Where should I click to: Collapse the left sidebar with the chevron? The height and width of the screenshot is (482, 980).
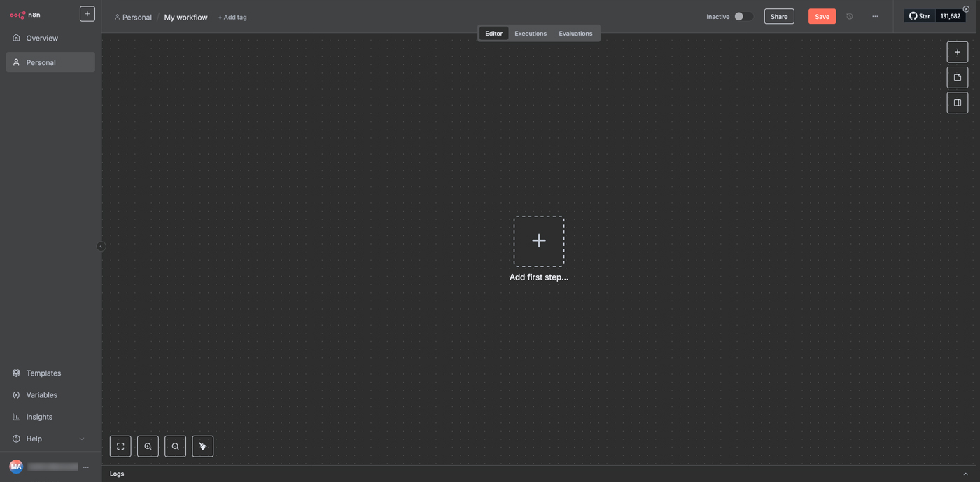pos(101,247)
